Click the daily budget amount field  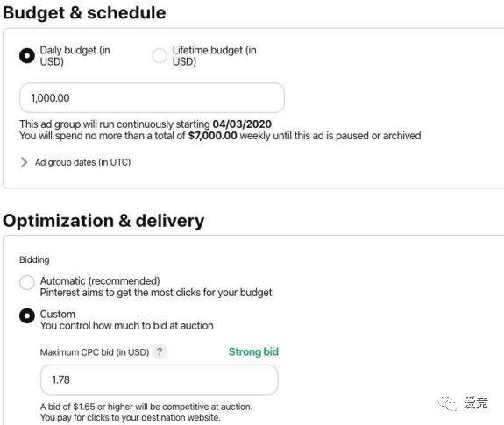(152, 97)
